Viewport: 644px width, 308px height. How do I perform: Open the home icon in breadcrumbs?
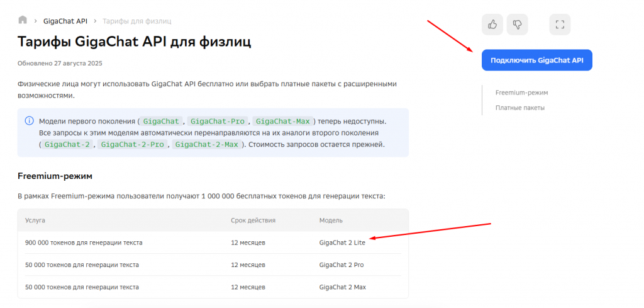[23, 20]
